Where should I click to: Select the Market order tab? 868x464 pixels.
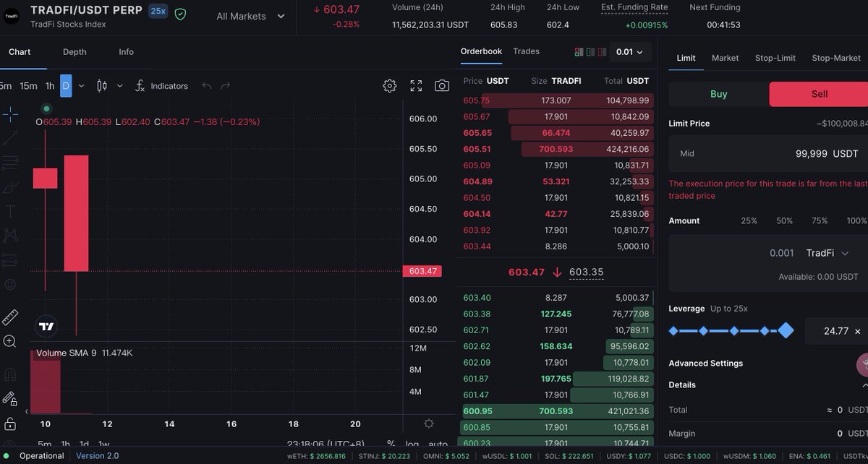click(x=725, y=58)
